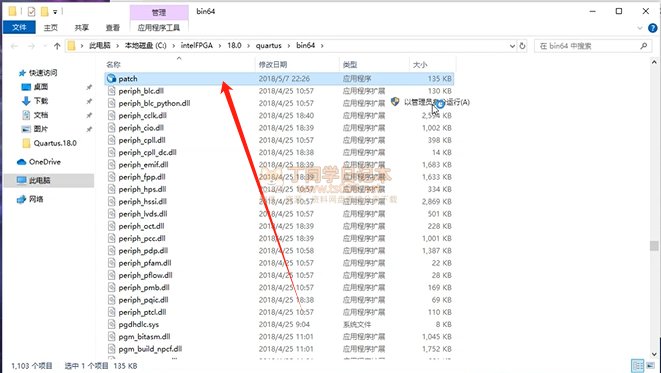The width and height of the screenshot is (661, 373).
Task: Select periph_emif.dll file
Action: (143, 164)
